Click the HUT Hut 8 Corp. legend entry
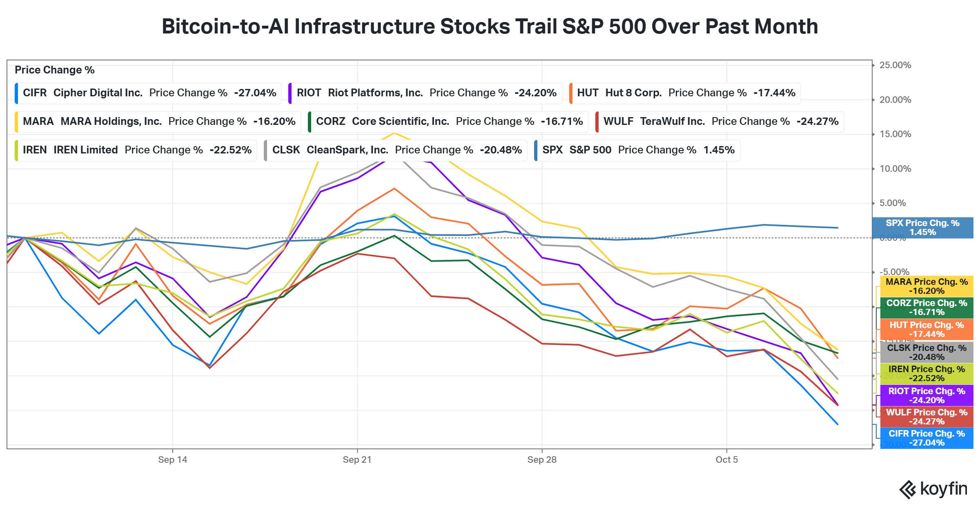 coord(685,93)
